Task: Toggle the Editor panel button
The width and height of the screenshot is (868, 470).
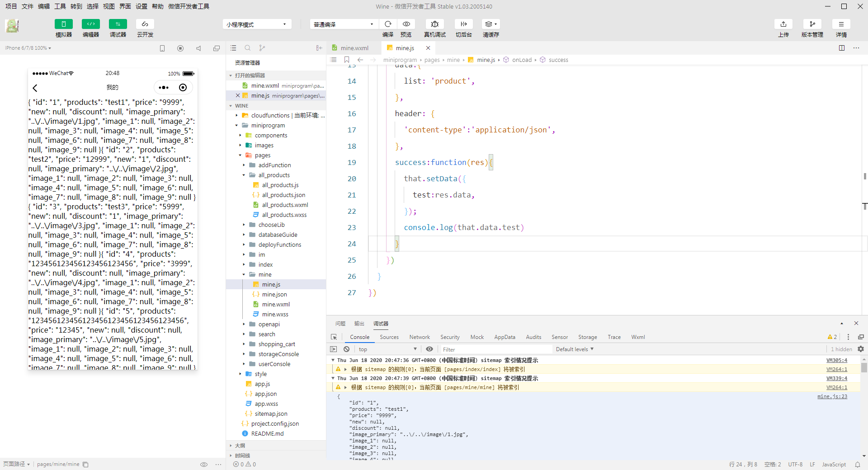Action: click(90, 24)
